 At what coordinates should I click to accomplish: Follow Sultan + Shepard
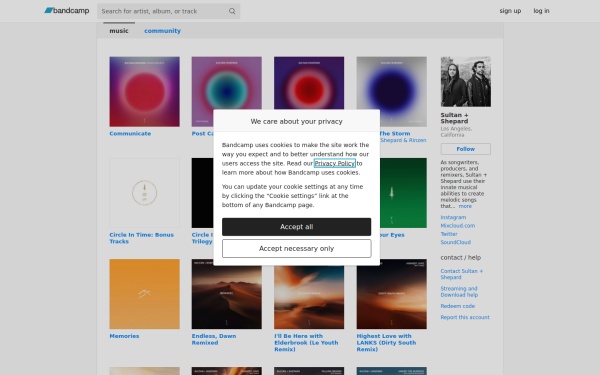tap(466, 149)
